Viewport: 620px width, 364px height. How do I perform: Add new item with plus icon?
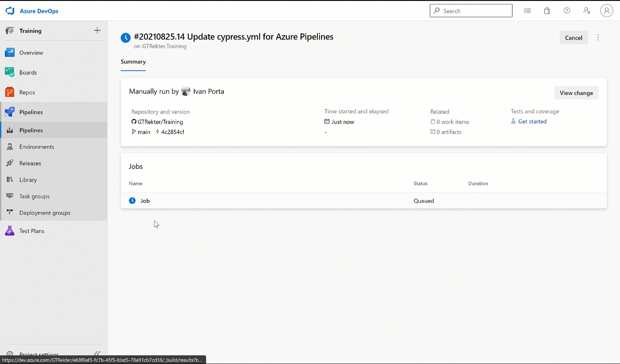97,30
